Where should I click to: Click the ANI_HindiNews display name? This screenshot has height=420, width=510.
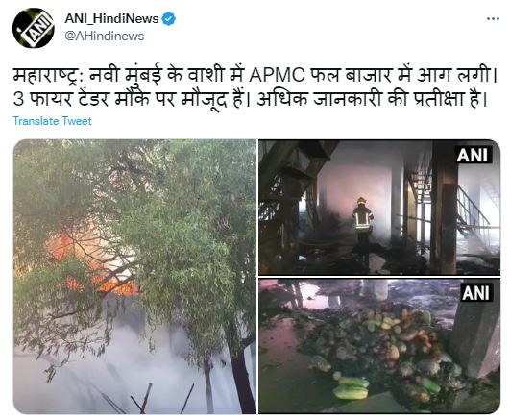click(x=111, y=18)
